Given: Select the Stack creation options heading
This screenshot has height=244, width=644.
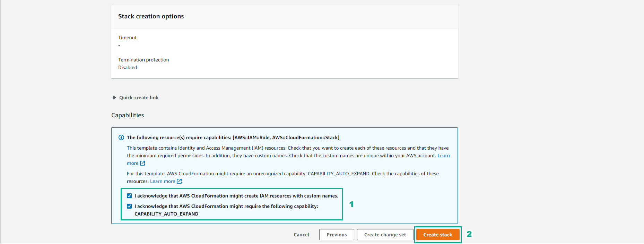Looking at the screenshot, I should coord(151,16).
